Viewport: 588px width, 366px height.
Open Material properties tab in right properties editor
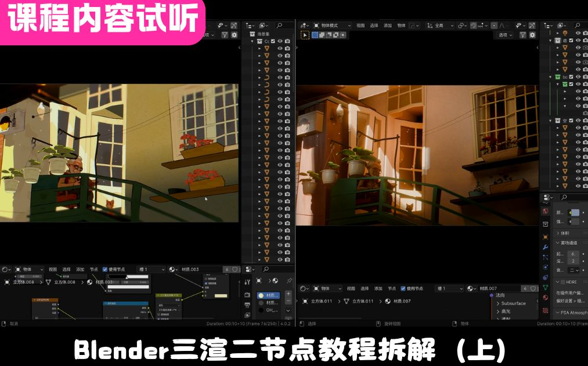pos(545,298)
